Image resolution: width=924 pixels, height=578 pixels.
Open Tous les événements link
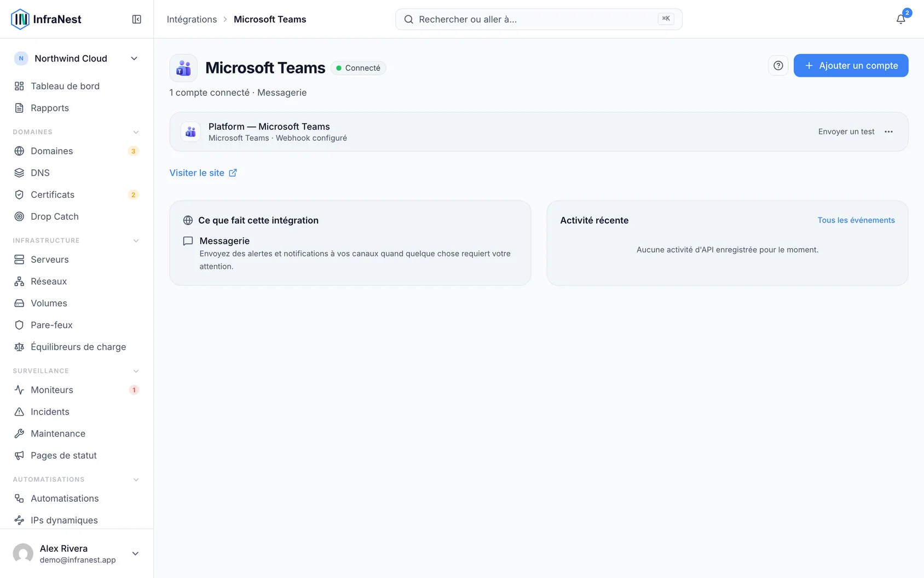tap(856, 220)
